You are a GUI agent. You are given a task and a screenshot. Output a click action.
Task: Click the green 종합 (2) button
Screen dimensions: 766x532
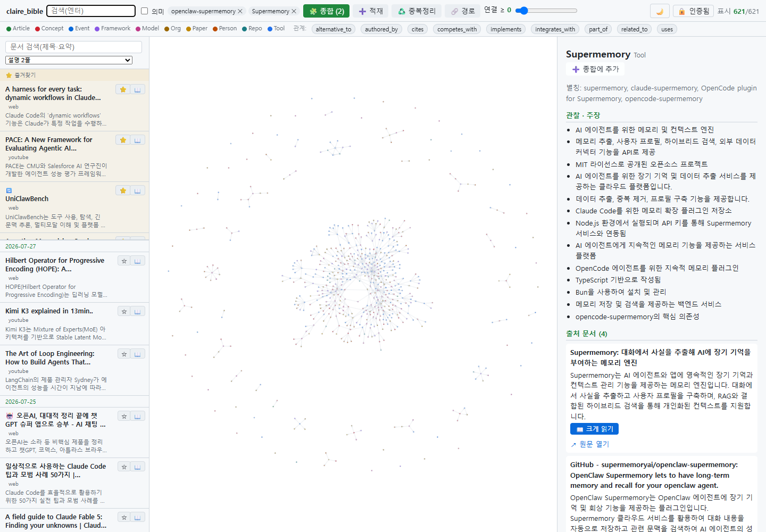[327, 11]
